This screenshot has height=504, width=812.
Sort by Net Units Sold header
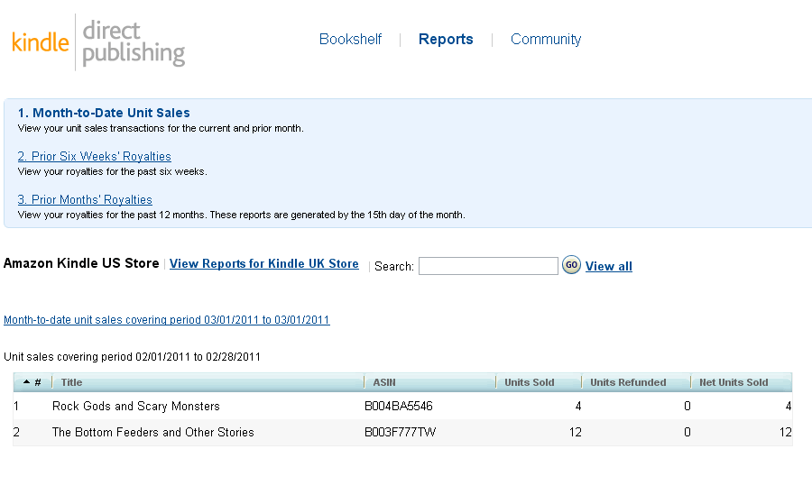(x=734, y=382)
